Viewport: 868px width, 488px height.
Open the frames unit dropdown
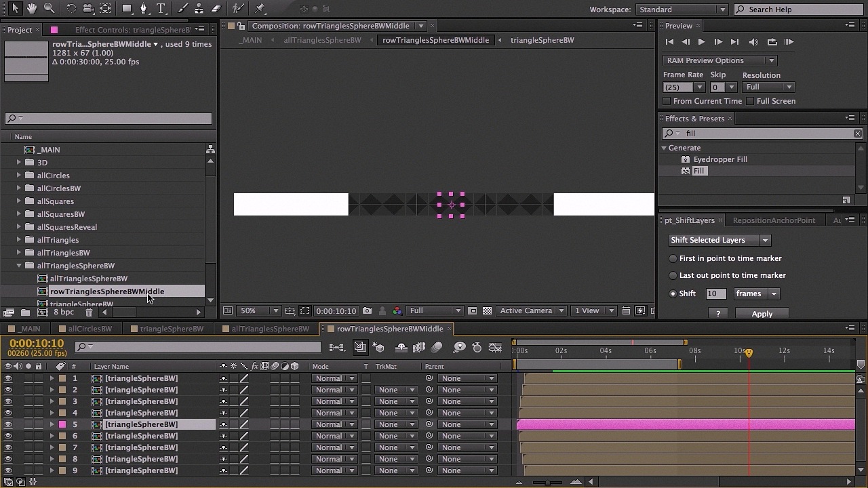point(756,293)
